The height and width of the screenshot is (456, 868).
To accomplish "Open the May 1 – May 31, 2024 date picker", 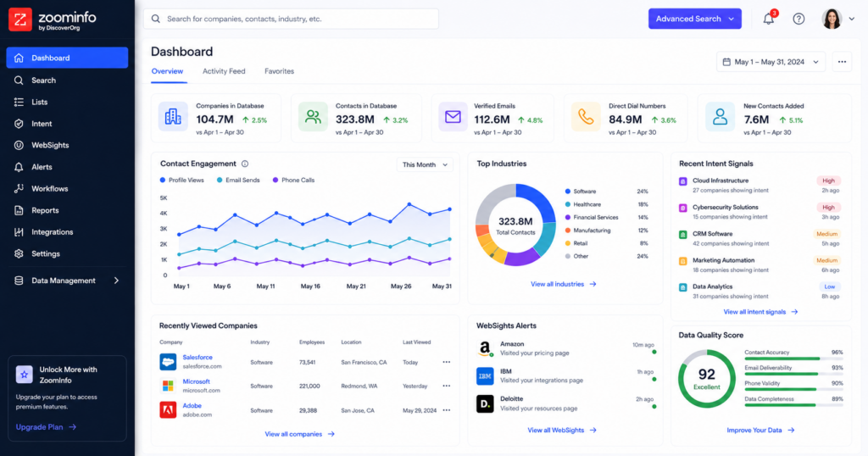I will (771, 62).
